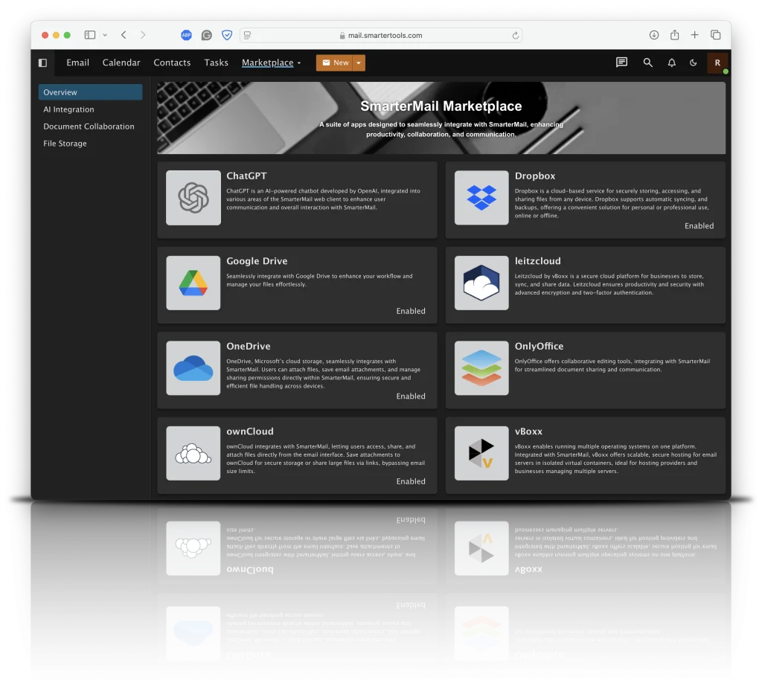Image resolution: width=762 pixels, height=700 pixels.
Task: Open the Marketplace menu item
Action: [268, 62]
